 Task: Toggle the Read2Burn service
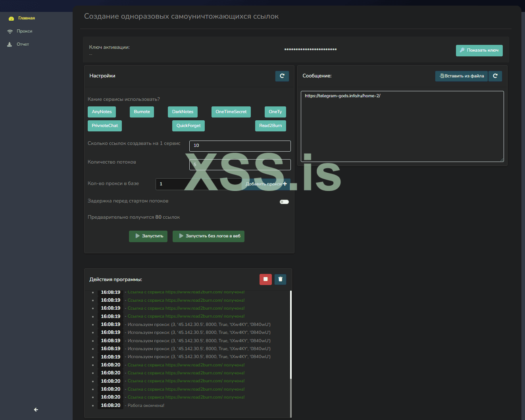[x=270, y=126]
